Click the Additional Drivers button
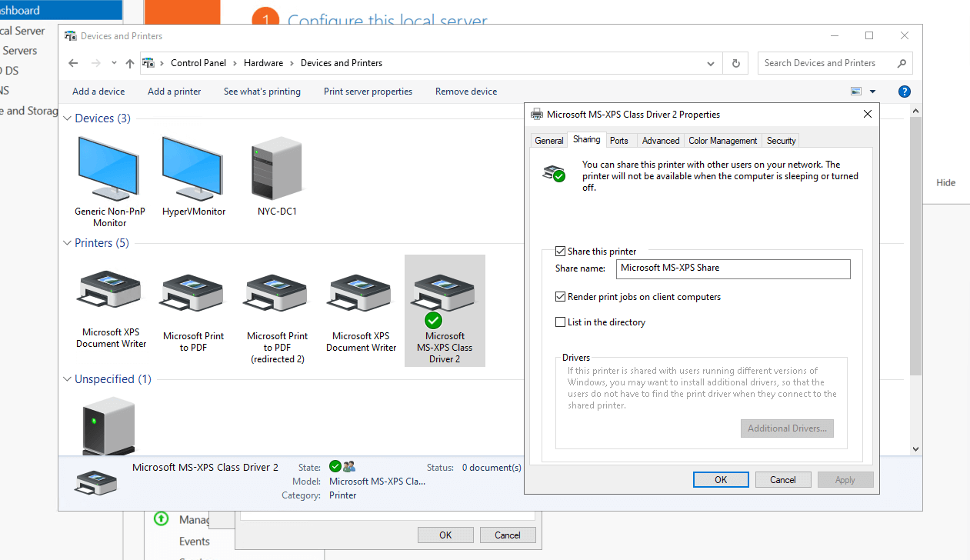Screen dimensions: 970x560 pyautogui.click(x=787, y=428)
